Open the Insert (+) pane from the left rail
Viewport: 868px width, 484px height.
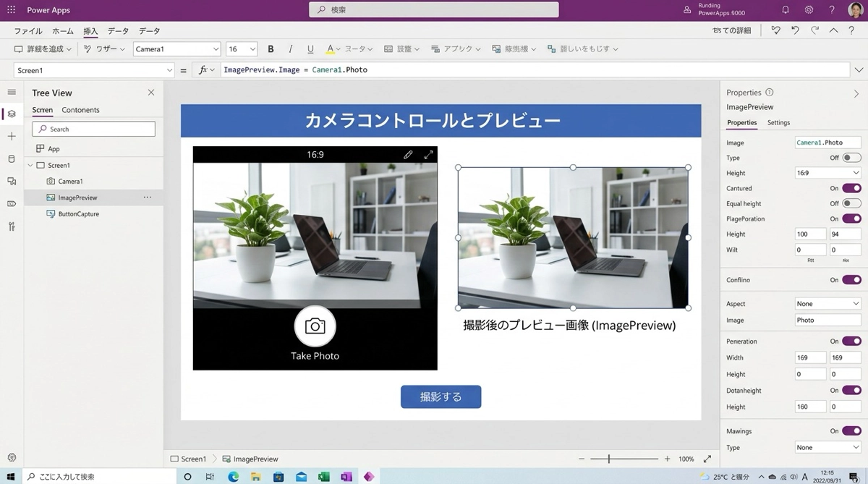pos(11,137)
